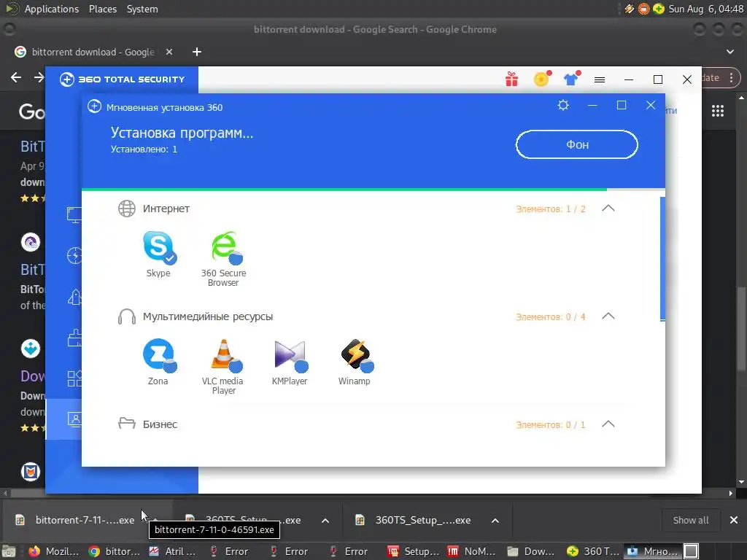Click Show all downloads
This screenshot has width=747, height=560.
point(690,520)
